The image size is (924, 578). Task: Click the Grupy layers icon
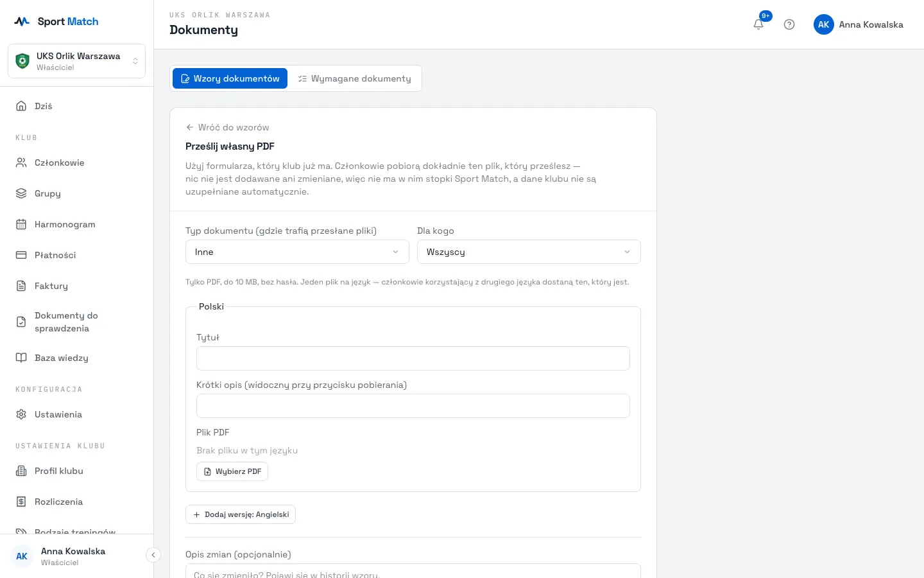pos(21,193)
